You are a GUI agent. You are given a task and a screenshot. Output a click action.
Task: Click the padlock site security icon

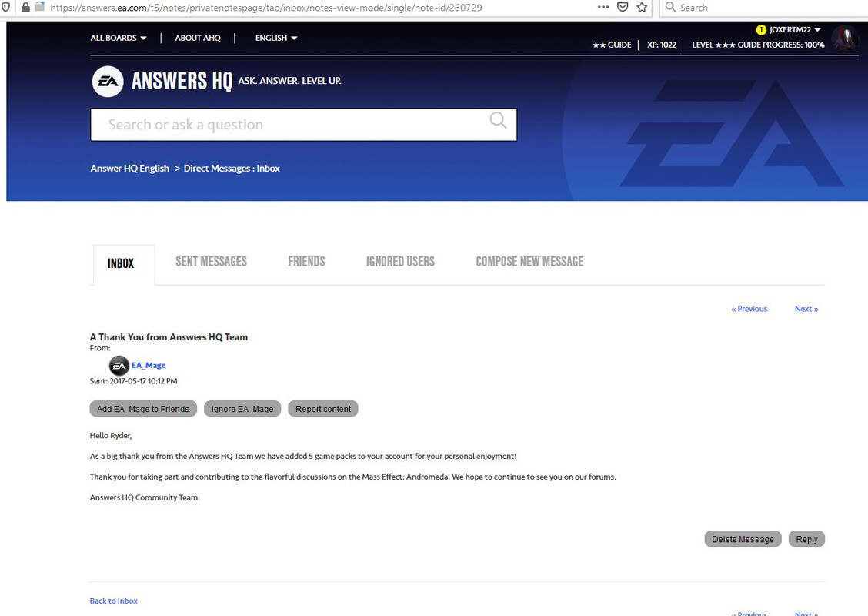tap(25, 7)
